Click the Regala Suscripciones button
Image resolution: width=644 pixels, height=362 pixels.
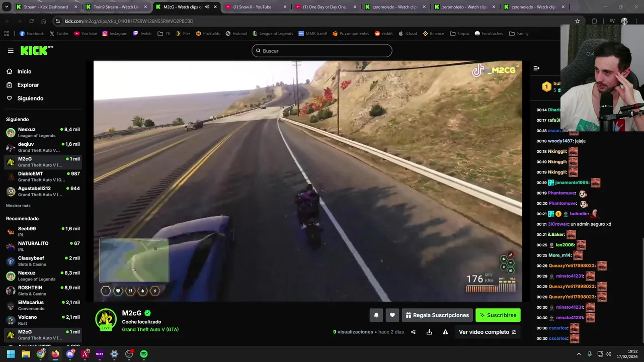point(437,315)
